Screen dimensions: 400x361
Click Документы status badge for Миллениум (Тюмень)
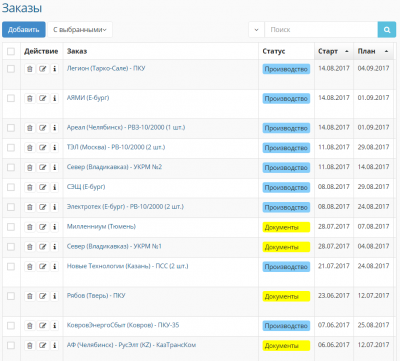point(286,227)
